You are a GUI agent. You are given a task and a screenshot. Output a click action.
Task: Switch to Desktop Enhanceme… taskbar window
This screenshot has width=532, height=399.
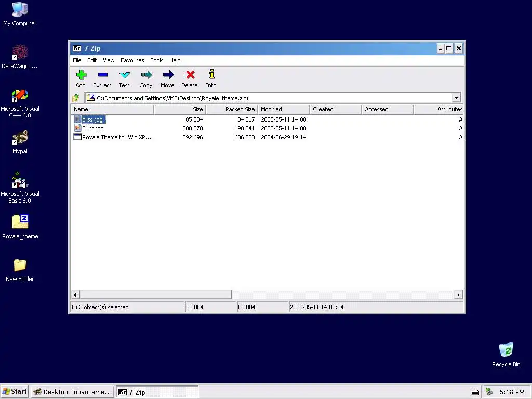[73, 392]
